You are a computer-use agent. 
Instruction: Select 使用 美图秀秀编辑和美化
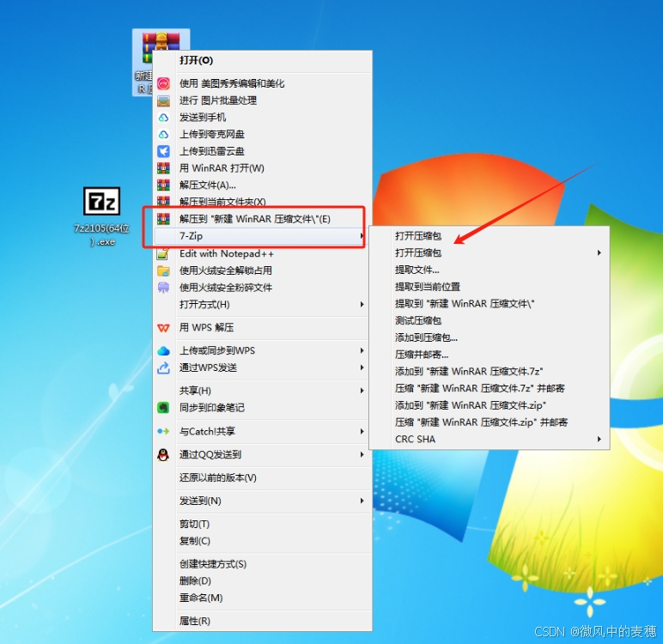262,83
